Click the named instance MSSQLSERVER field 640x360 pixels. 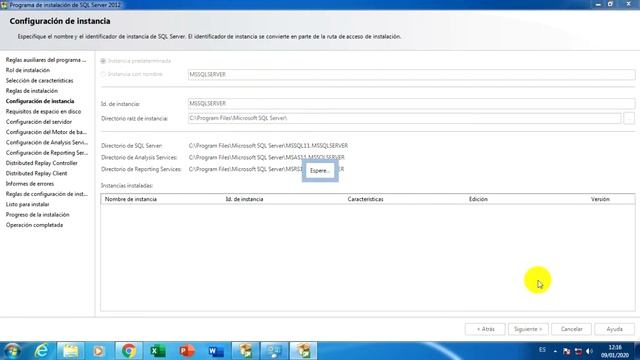pyautogui.click(x=411, y=74)
